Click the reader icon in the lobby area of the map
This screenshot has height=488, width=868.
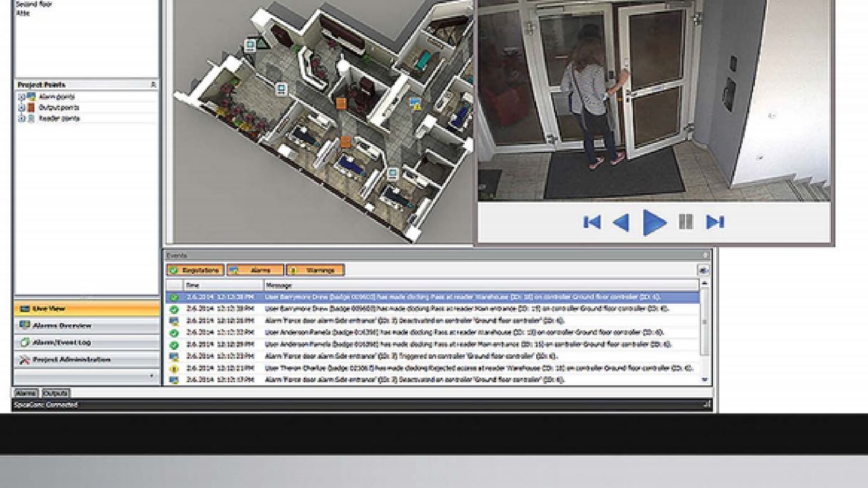point(281,89)
